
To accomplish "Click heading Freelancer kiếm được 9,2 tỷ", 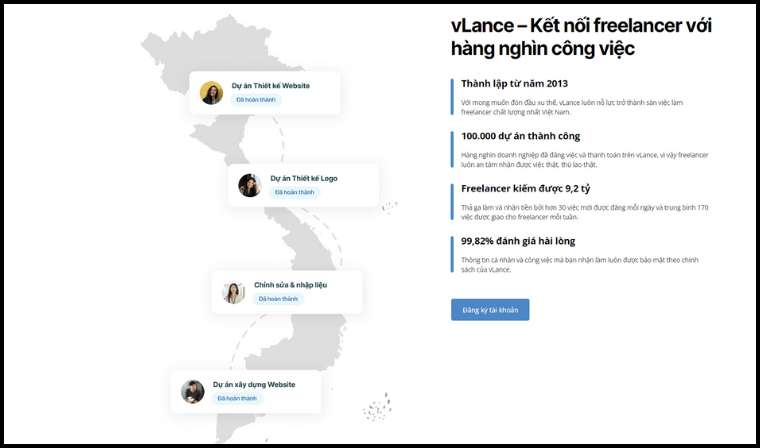I will 525,189.
